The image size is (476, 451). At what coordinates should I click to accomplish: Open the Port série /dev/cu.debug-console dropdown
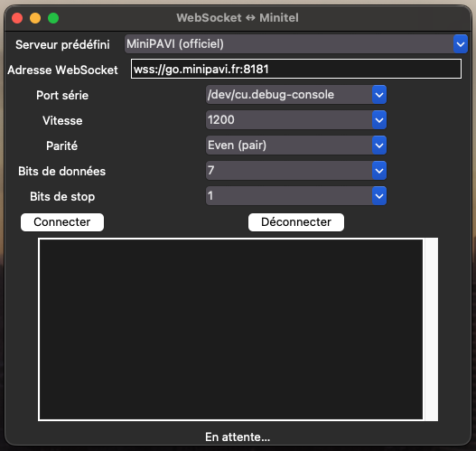296,95
